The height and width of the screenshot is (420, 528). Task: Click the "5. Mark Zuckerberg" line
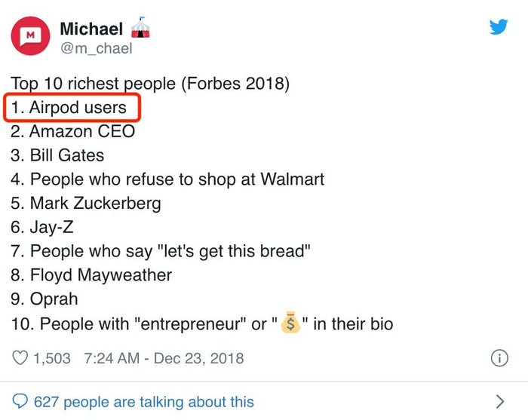(x=86, y=204)
